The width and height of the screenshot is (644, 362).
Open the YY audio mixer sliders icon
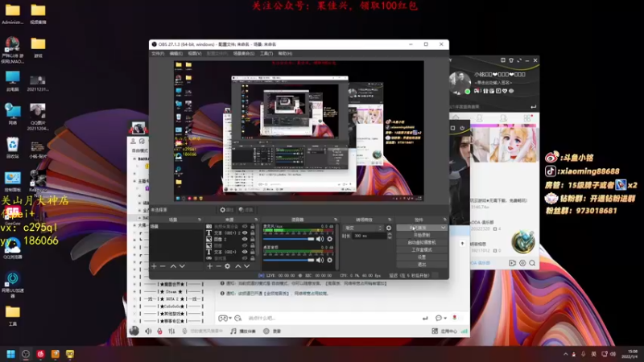(x=171, y=331)
